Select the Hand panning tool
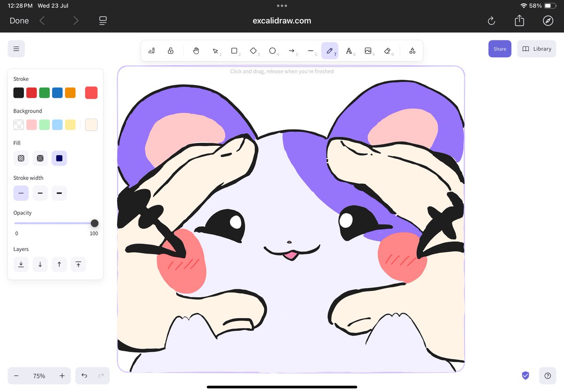Viewport: 564px width, 392px height. (x=196, y=51)
